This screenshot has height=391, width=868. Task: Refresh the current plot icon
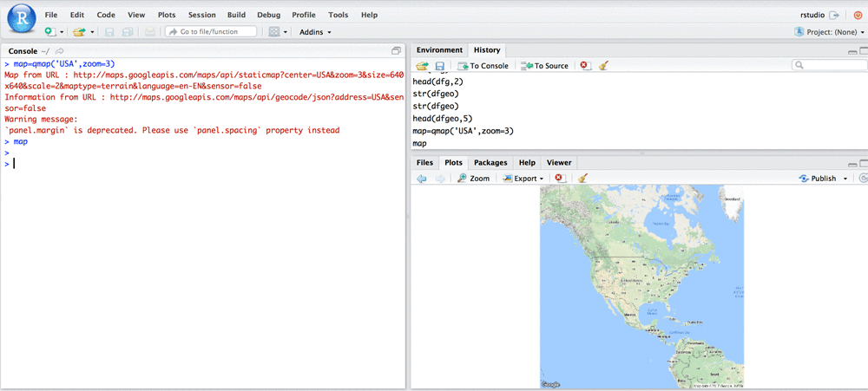tap(864, 178)
